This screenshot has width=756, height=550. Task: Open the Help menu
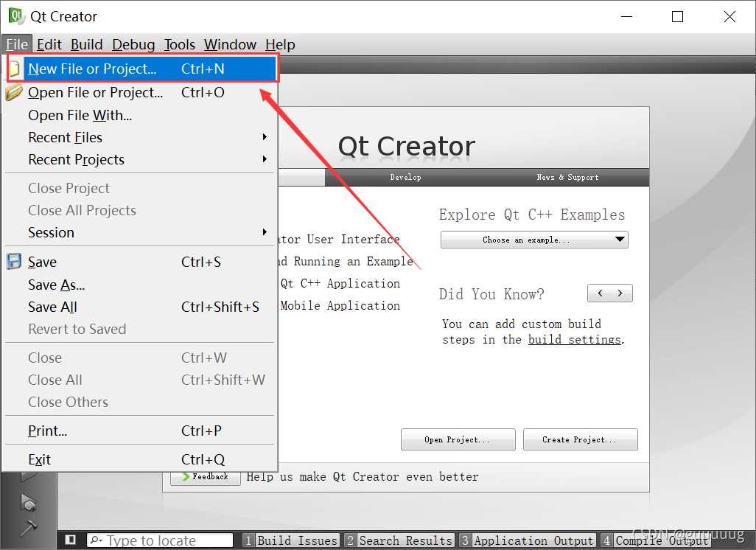click(x=280, y=44)
